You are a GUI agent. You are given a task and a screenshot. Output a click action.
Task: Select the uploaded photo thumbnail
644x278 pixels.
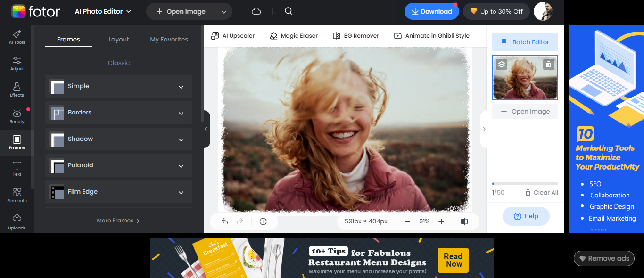tap(525, 78)
